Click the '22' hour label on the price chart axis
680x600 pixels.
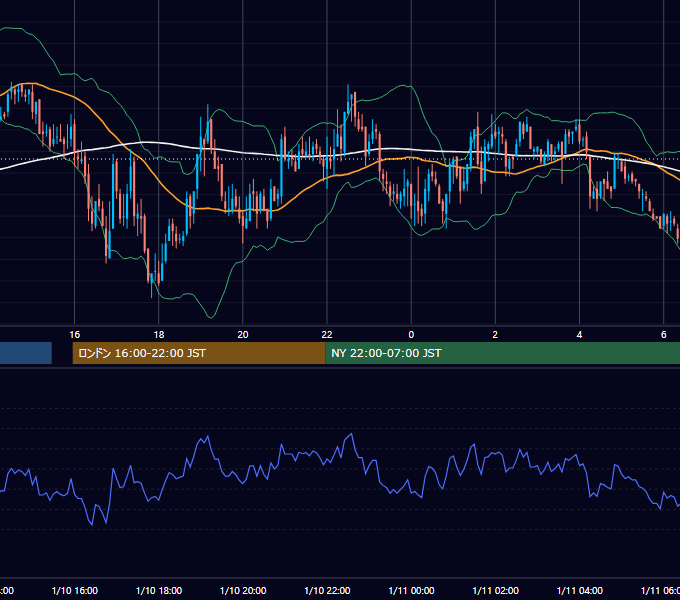click(327, 334)
